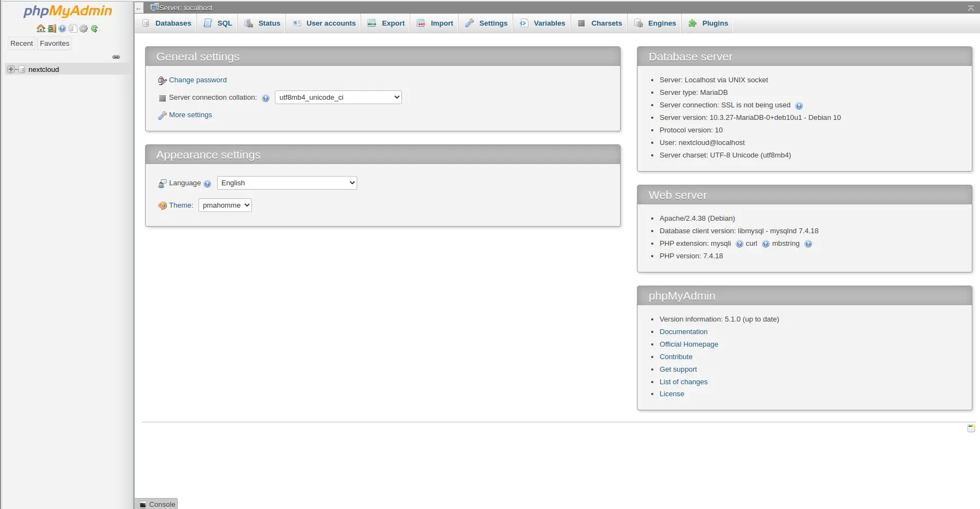Click the Contribute link

676,357
